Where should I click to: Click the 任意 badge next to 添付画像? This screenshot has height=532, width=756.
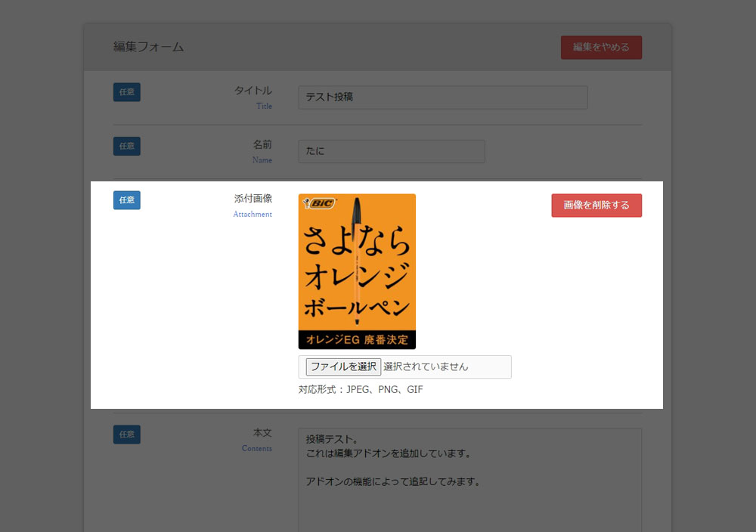tap(127, 200)
